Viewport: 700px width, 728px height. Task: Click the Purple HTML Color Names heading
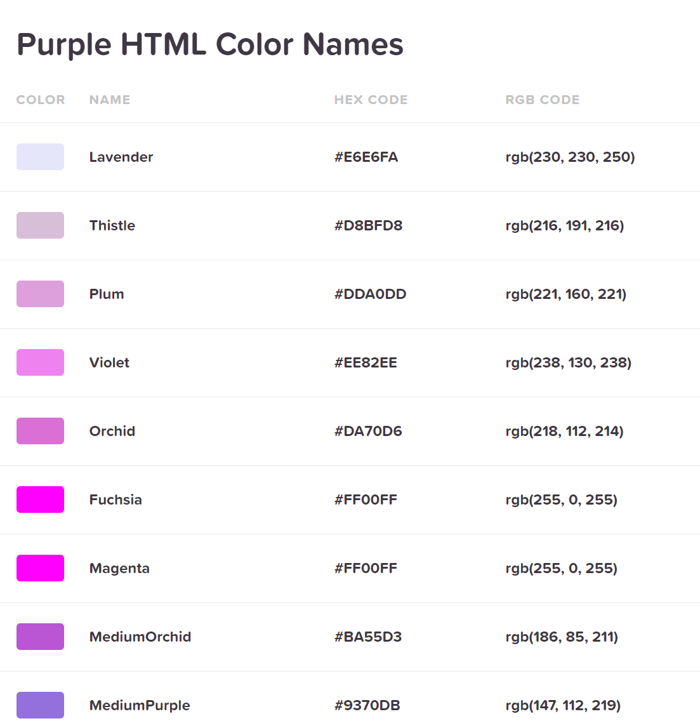coord(210,45)
